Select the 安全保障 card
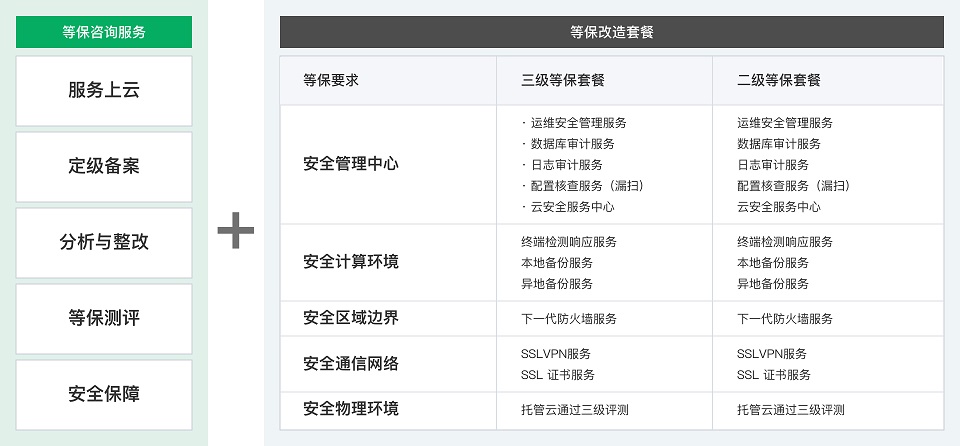The image size is (960, 446). point(104,395)
